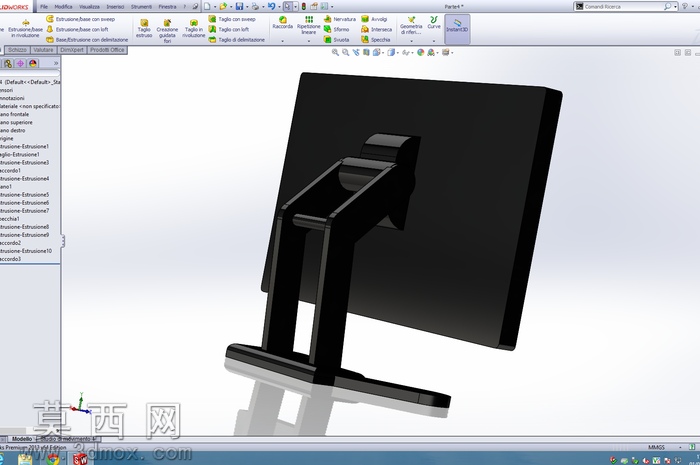Open the Strumenti menu
Screen dimensions: 700x465
(141, 7)
